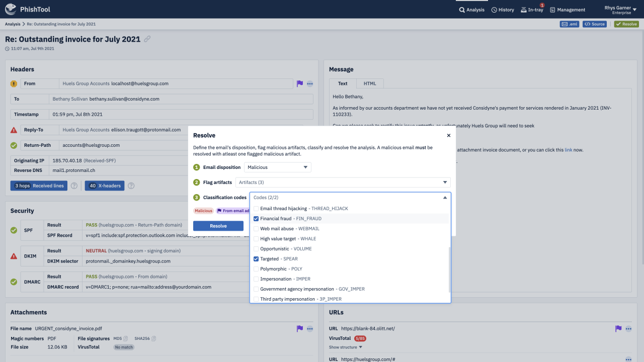Click the Analysis breadcrumb link
Screen dimensions: 644x362
(13, 24)
